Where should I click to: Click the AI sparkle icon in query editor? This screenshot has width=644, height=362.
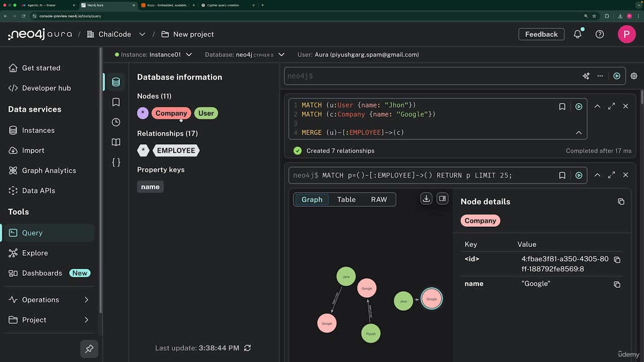click(586, 76)
